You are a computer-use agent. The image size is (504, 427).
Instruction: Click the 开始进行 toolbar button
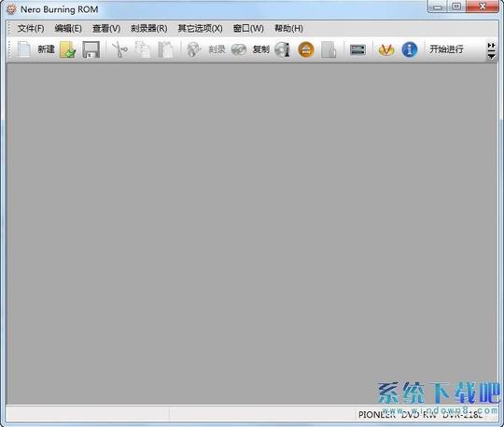pos(446,49)
